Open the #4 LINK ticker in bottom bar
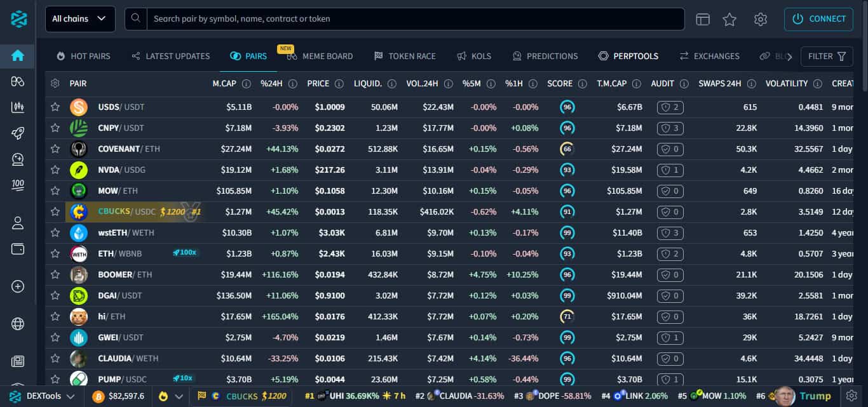The height and width of the screenshot is (407, 868). pos(635,396)
